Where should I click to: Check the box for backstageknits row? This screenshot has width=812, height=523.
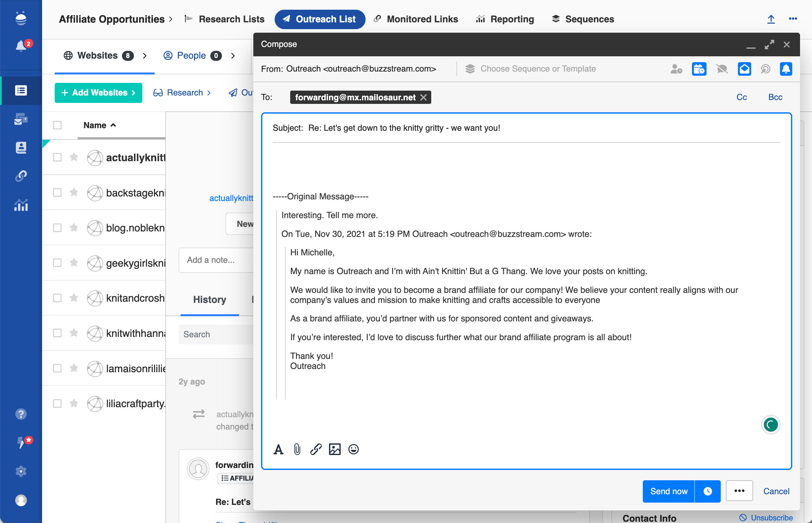click(57, 193)
